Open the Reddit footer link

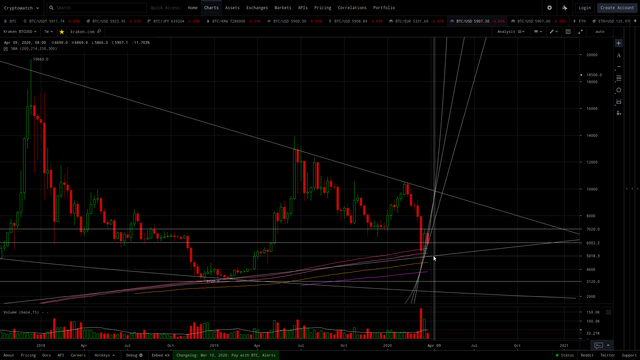click(x=587, y=356)
